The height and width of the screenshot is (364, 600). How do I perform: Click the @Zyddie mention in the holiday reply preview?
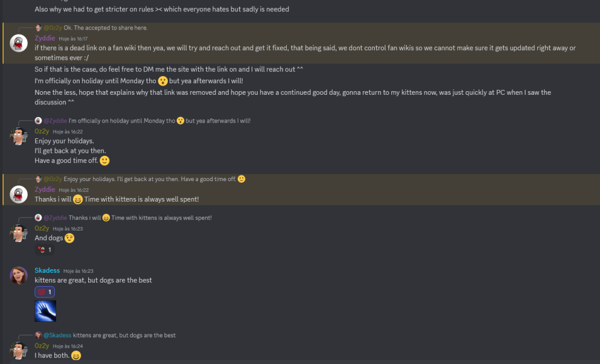point(55,121)
